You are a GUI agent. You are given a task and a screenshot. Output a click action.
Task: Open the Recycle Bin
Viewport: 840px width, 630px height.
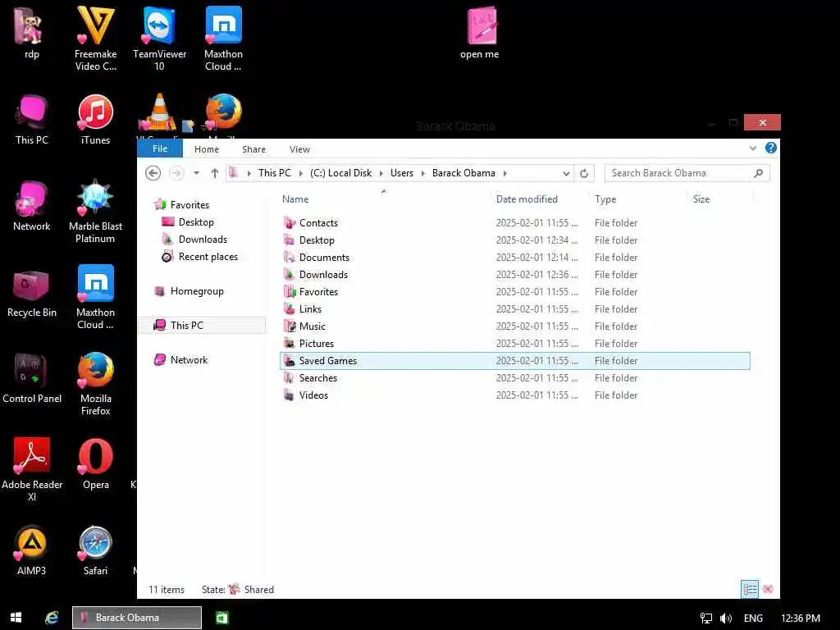(32, 293)
